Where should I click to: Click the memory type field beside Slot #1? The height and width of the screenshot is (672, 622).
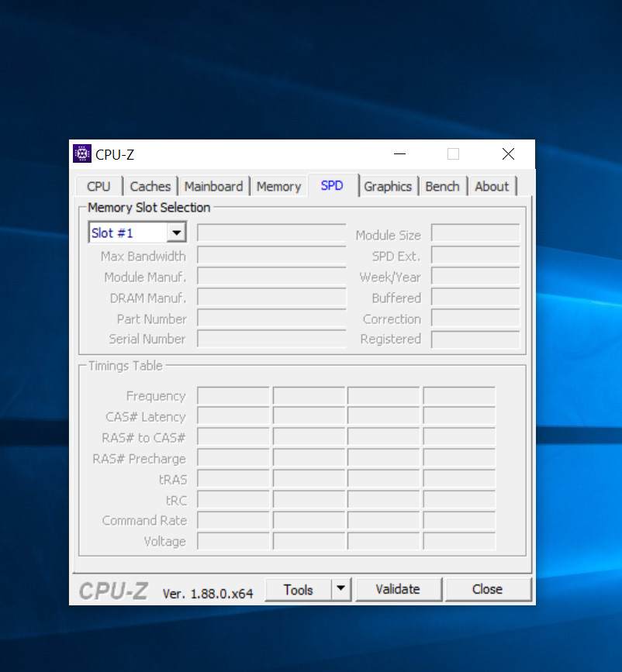click(271, 233)
